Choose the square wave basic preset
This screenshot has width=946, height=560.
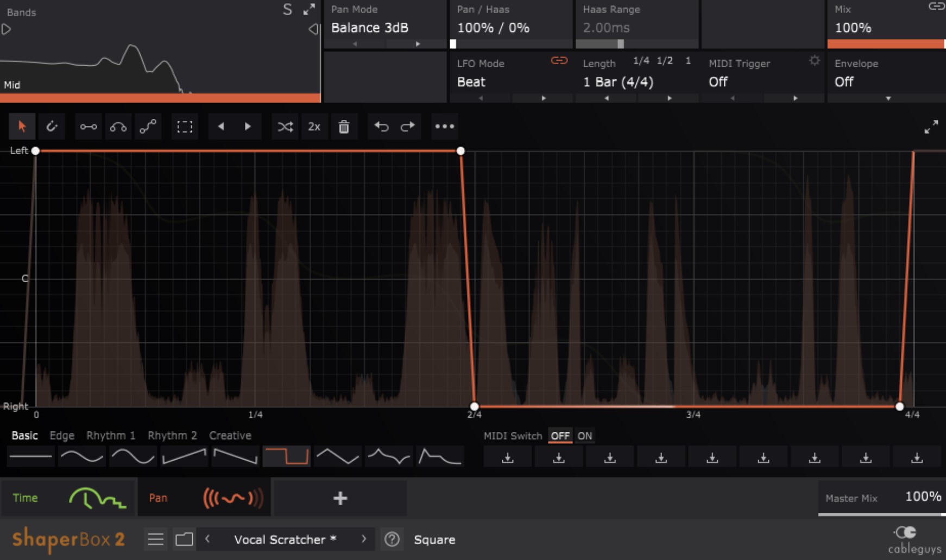click(x=287, y=456)
